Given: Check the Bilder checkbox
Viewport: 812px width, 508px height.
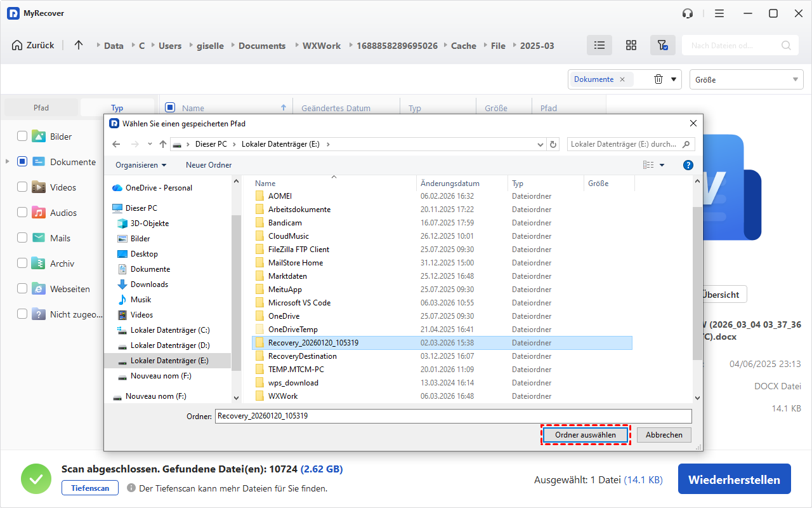Looking at the screenshot, I should click(x=22, y=136).
